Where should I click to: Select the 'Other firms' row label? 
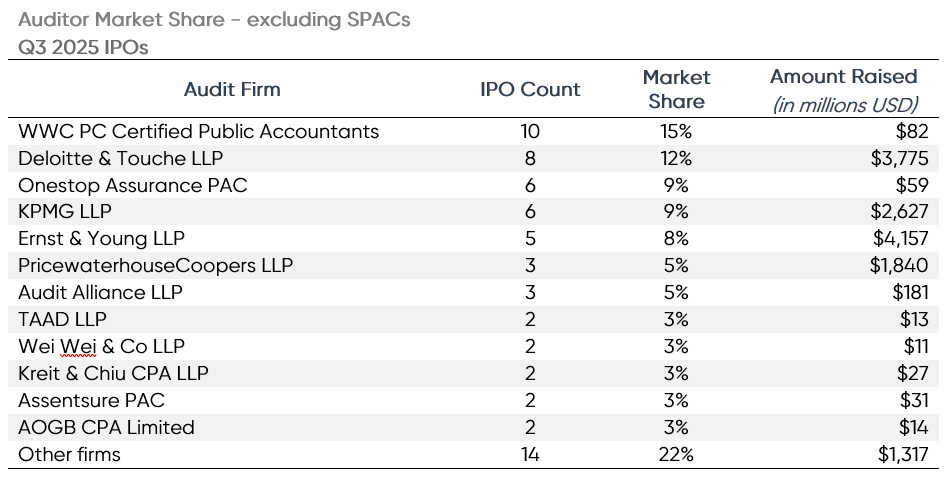click(x=70, y=454)
